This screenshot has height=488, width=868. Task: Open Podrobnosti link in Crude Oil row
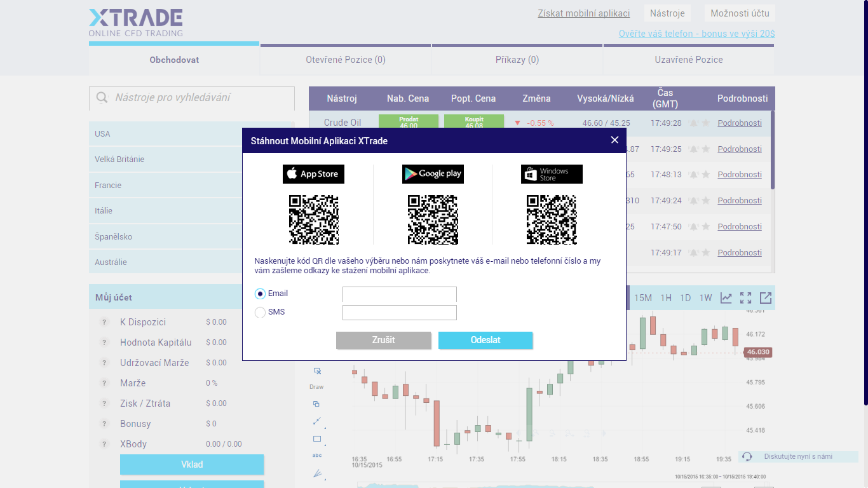(x=740, y=123)
